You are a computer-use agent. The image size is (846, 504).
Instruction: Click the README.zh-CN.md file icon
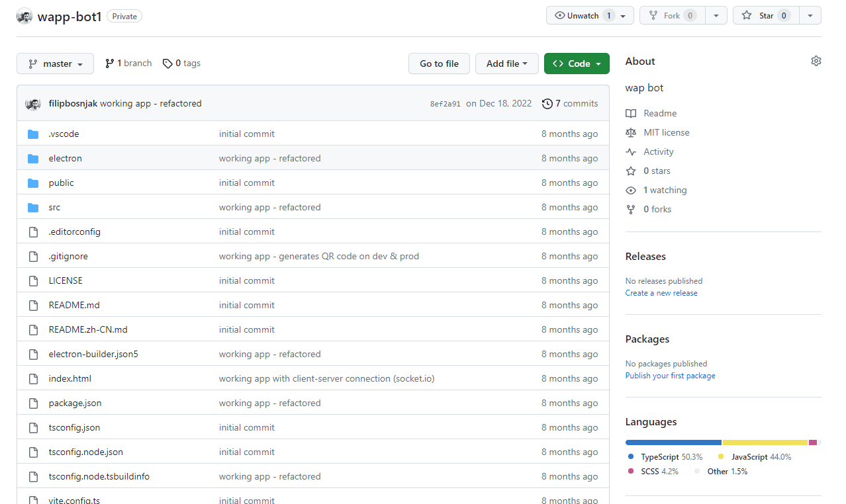click(33, 329)
